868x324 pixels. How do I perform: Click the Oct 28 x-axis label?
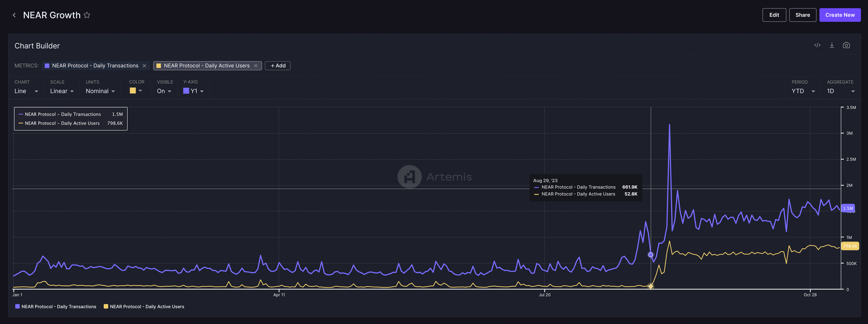(810, 295)
